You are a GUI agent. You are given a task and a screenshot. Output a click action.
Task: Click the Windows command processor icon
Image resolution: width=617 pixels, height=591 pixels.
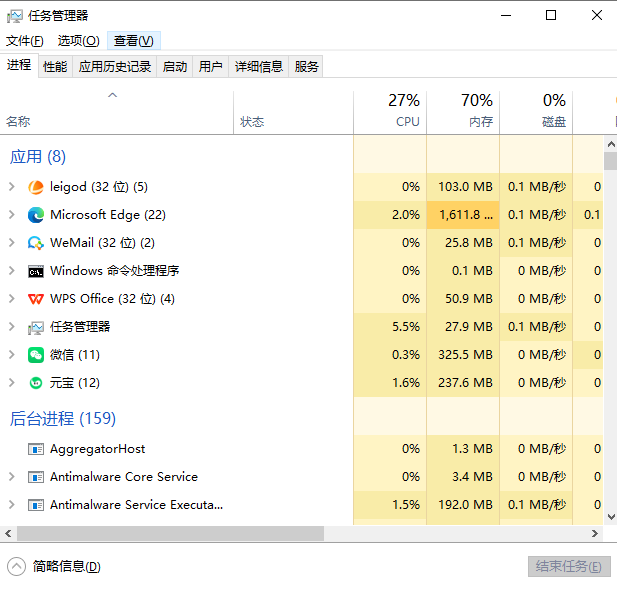[x=36, y=271]
